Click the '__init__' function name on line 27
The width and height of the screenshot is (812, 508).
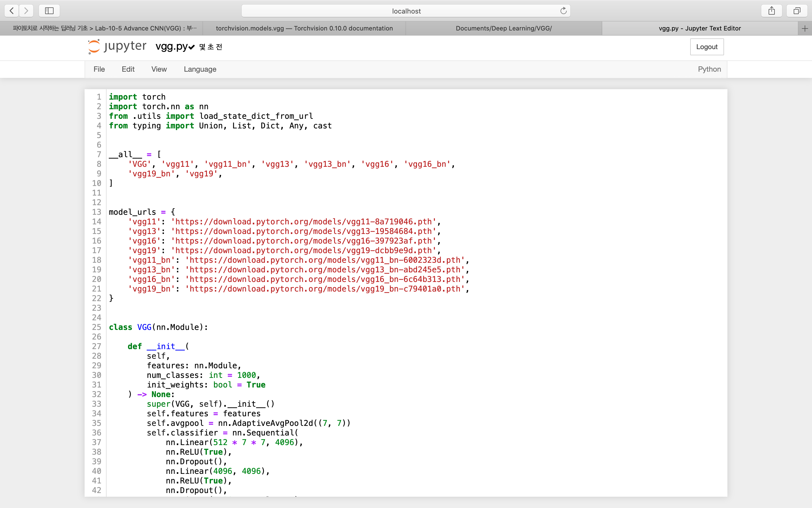166,346
